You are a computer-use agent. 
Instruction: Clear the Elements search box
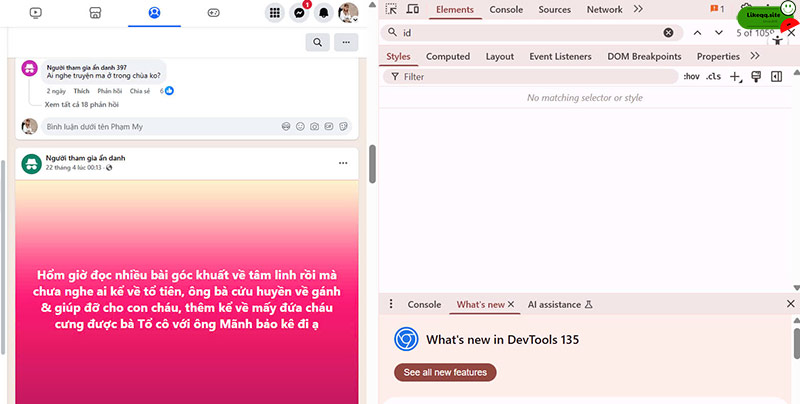point(668,33)
